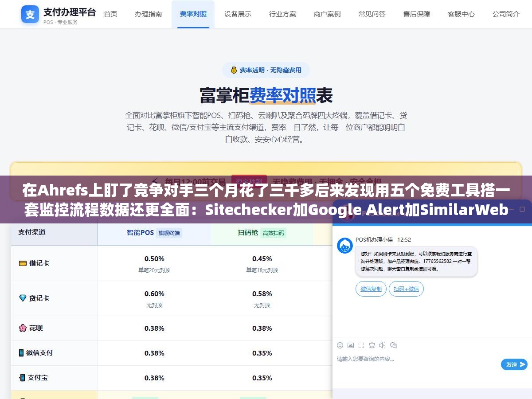
Task: Click the 0.58% 贷记卡 rate
Action: pos(262,293)
